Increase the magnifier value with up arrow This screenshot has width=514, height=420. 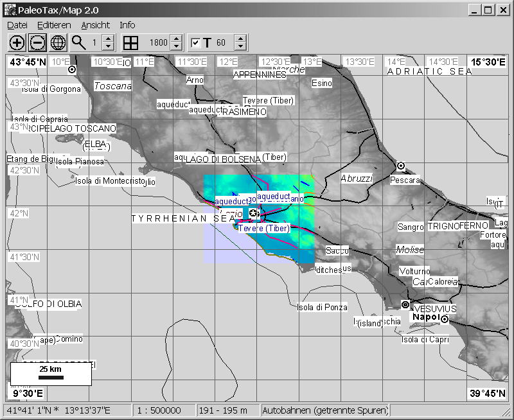pyautogui.click(x=108, y=39)
